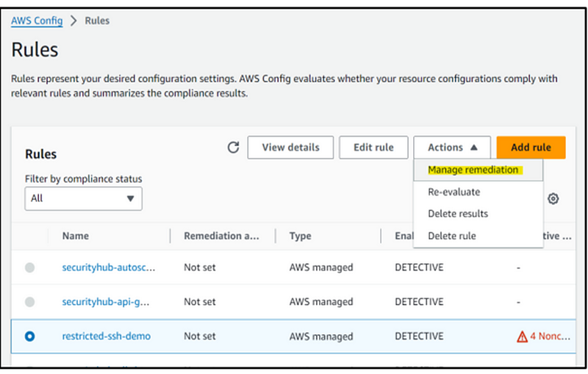Screen dimensions: 588x374
Task: Click DETECTIVE in securityhub-autosc row
Action: (419, 267)
